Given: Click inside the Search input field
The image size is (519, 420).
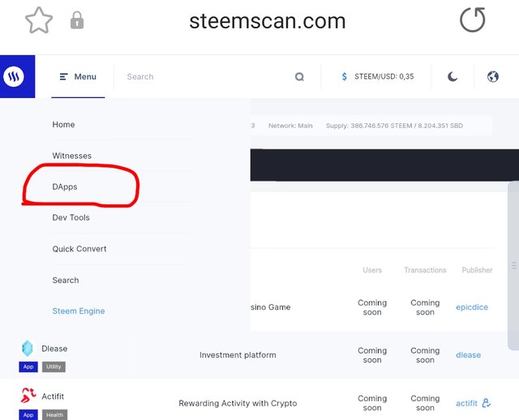Looking at the screenshot, I should [203, 77].
